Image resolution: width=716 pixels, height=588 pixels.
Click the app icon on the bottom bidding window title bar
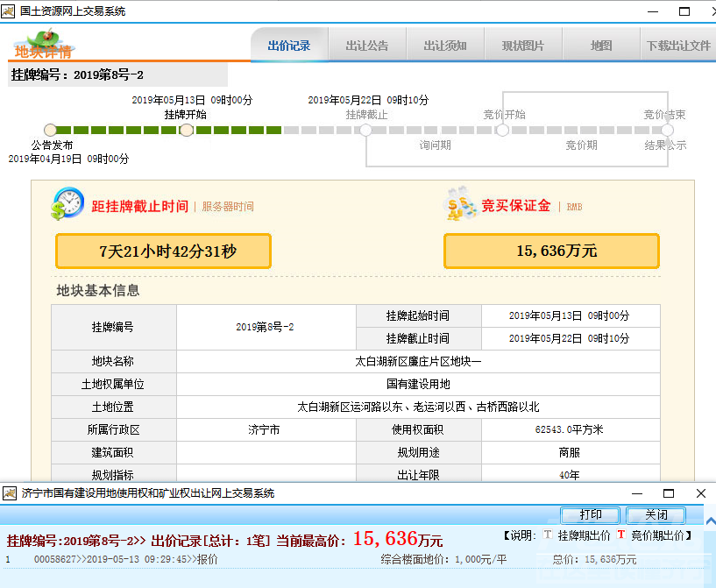tap(11, 493)
